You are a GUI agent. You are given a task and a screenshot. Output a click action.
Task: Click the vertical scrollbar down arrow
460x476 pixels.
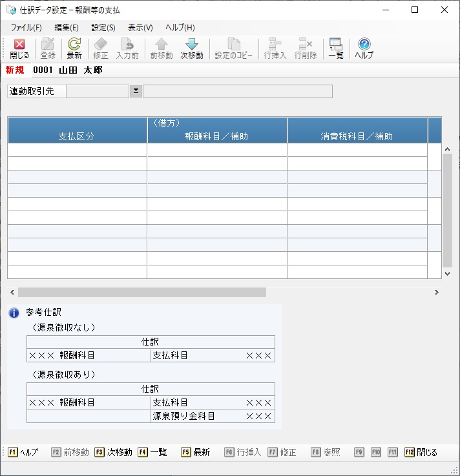pos(447,274)
